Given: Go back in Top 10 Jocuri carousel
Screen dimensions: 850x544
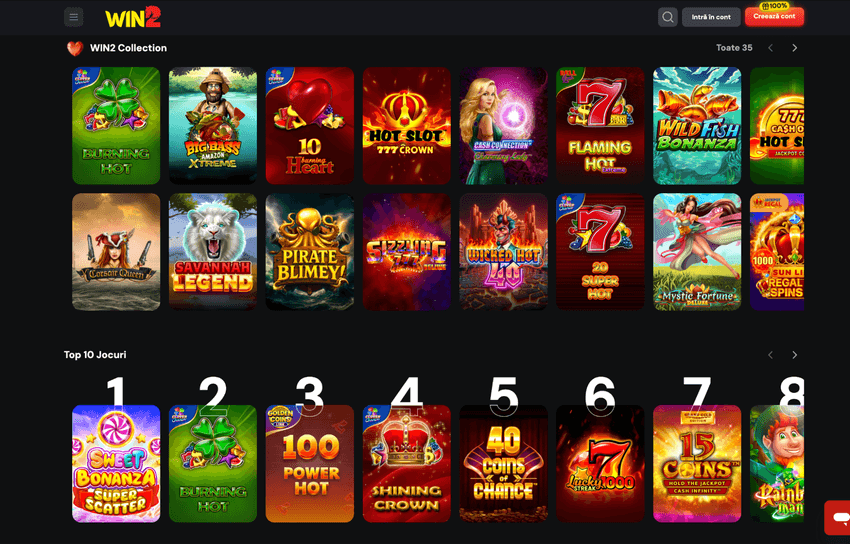Looking at the screenshot, I should (x=770, y=355).
